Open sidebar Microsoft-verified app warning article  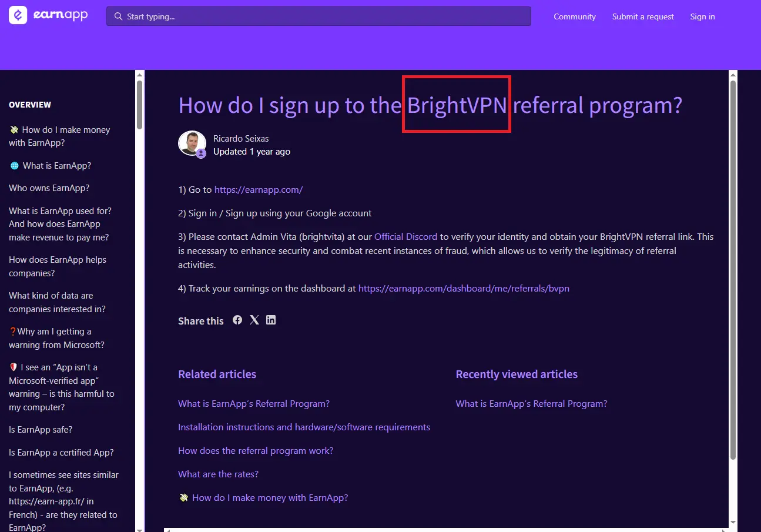62,387
